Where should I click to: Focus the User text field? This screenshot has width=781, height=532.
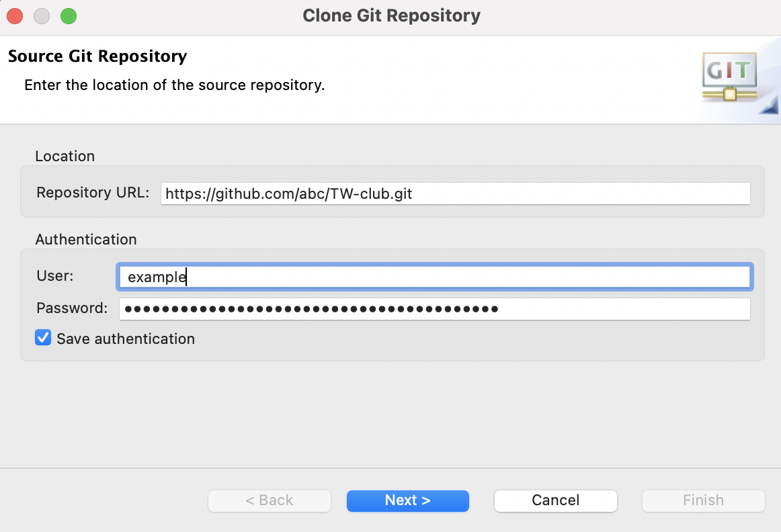pyautogui.click(x=434, y=276)
